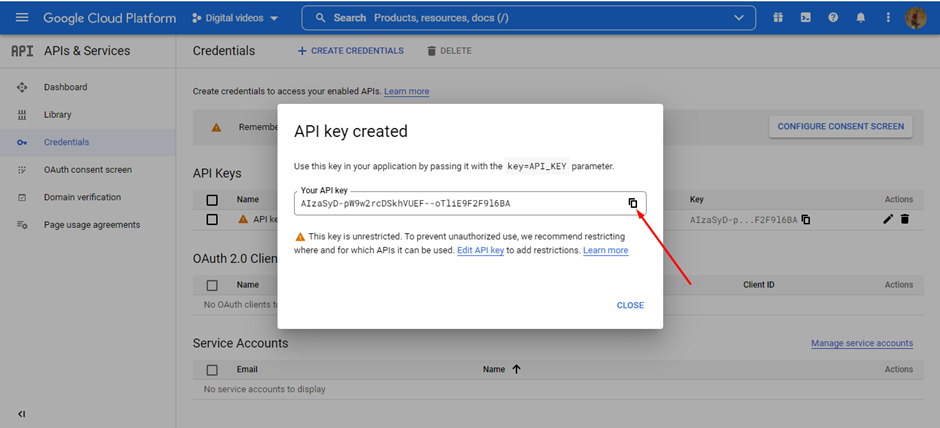The width and height of the screenshot is (940, 428).
Task: Click the search magnifier icon
Action: [x=321, y=18]
